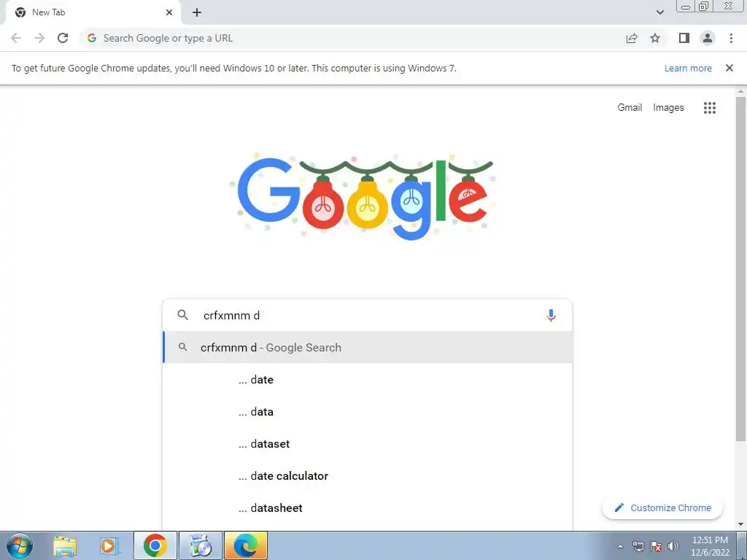Choose the '... date' suggestion

[x=368, y=379]
